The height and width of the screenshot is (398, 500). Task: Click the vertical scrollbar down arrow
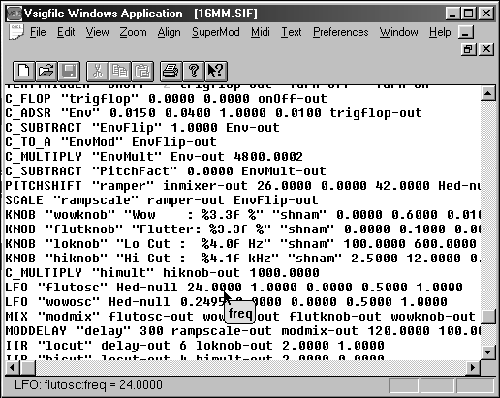pyautogui.click(x=488, y=352)
